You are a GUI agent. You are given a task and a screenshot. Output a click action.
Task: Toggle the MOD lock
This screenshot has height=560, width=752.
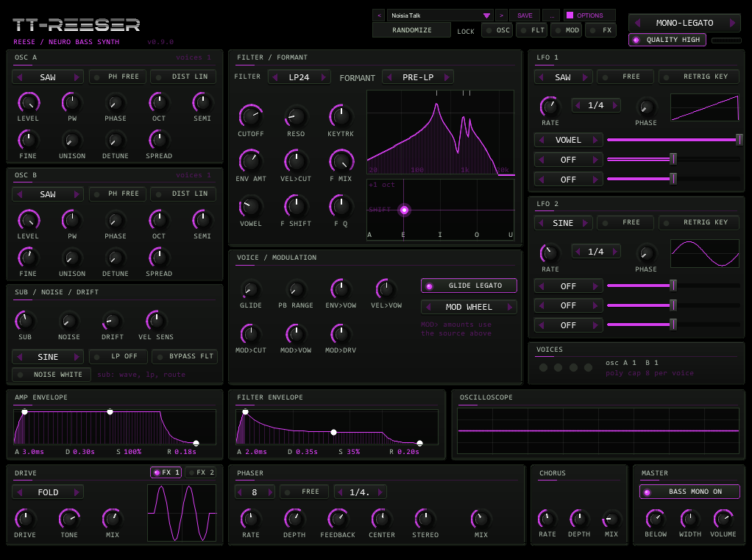[567, 30]
